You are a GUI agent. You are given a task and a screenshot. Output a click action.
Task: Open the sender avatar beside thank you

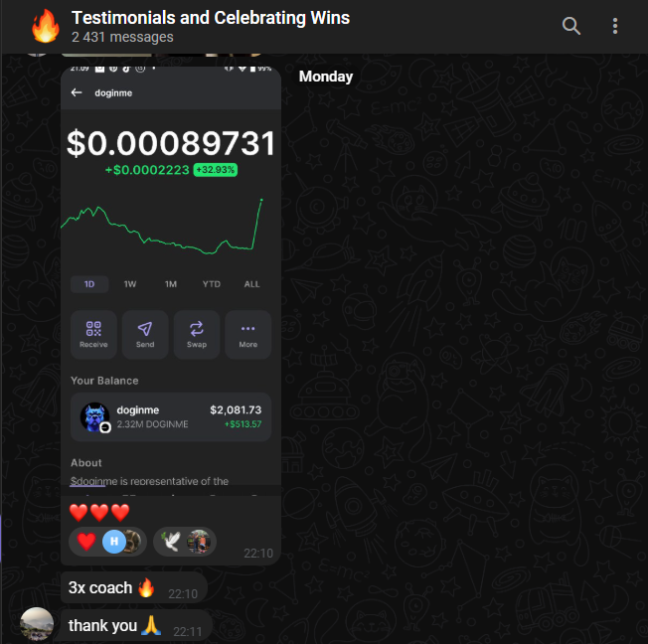pyautogui.click(x=37, y=623)
